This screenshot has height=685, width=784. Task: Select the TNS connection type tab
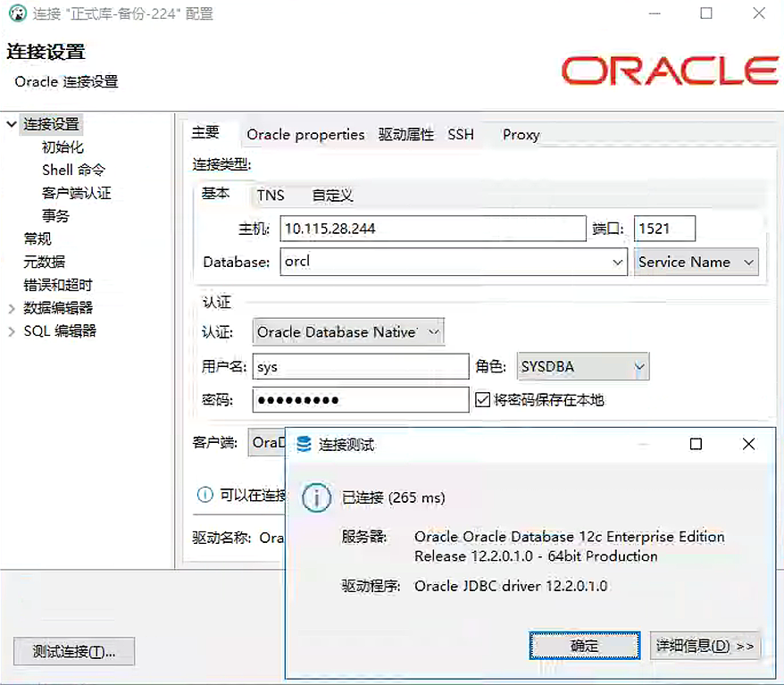(x=271, y=195)
